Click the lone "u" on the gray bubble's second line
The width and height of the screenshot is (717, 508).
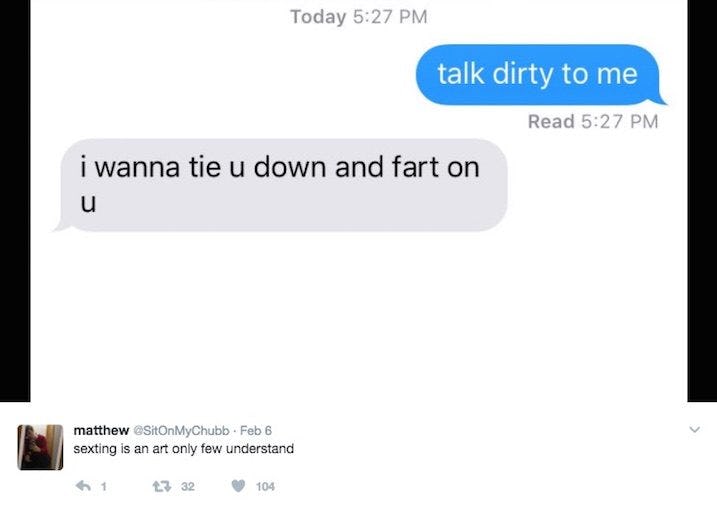(x=88, y=203)
